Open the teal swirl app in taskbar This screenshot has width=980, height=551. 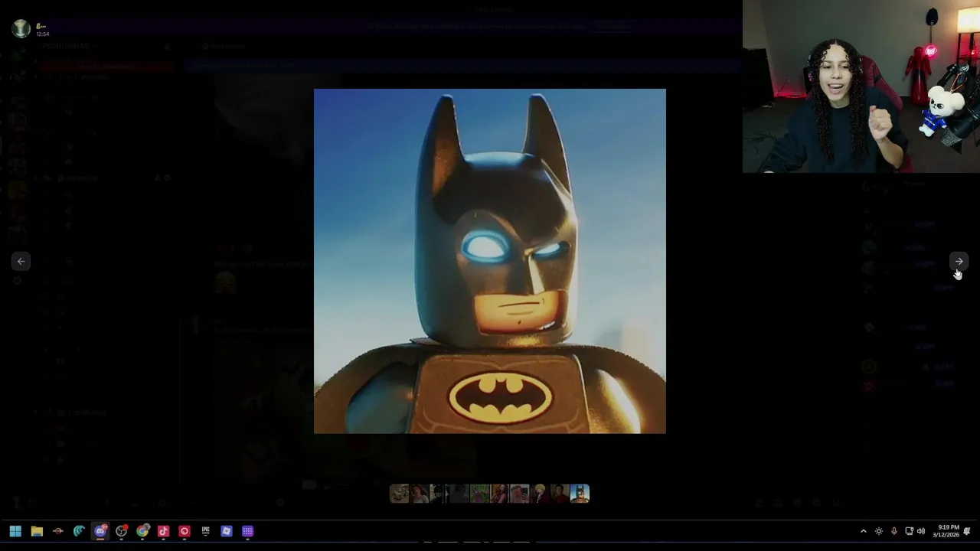coord(79,531)
